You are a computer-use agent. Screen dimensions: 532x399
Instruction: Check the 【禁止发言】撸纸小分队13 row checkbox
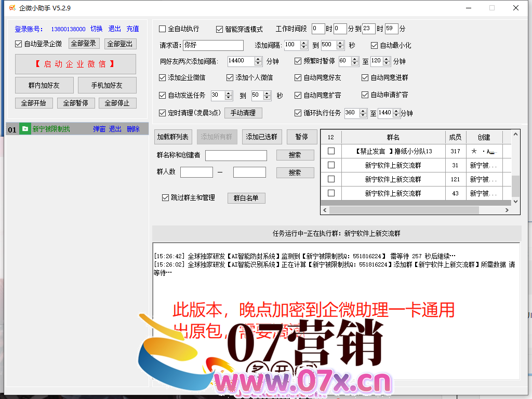(x=331, y=151)
